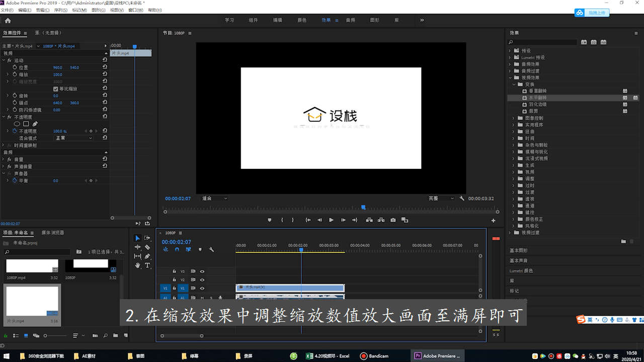Hide track V3 with eye icon
The image size is (644, 362).
tap(202, 271)
